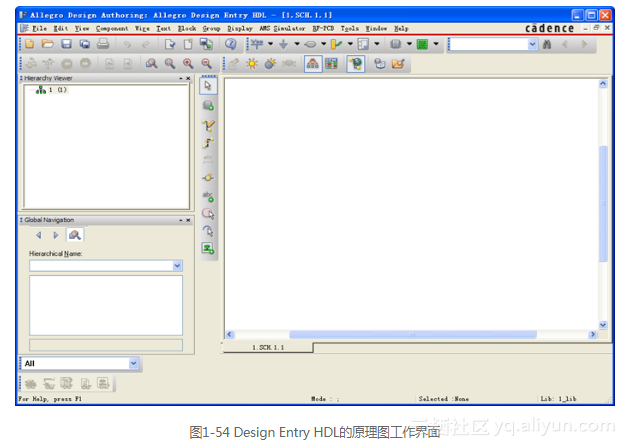Viewport: 626px width, 447px height.
Task: Click the horizontal scrollbar right arrow
Action: 593,334
